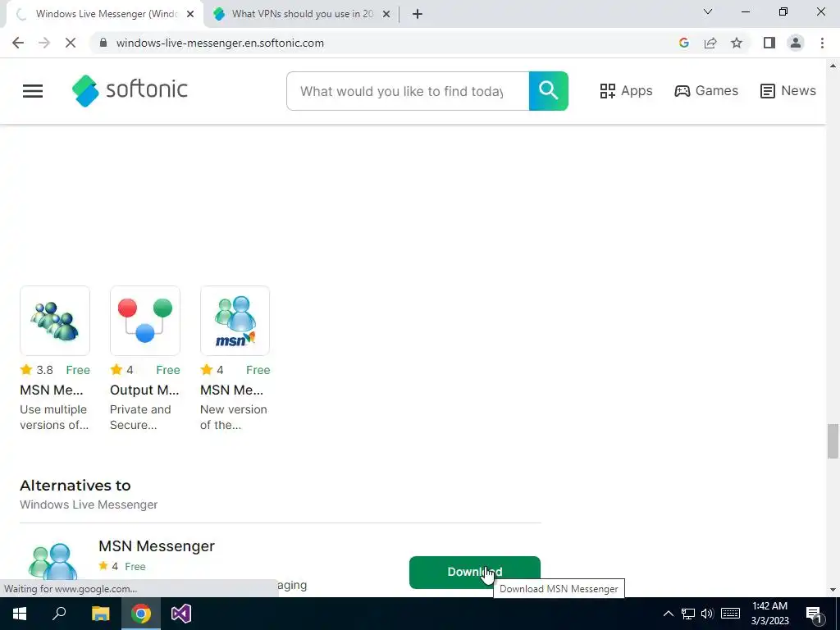
Task: Open File Explorer from taskbar
Action: [100, 614]
